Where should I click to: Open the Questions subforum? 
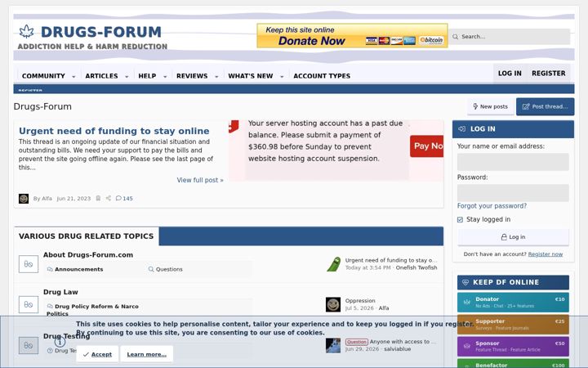pos(169,269)
